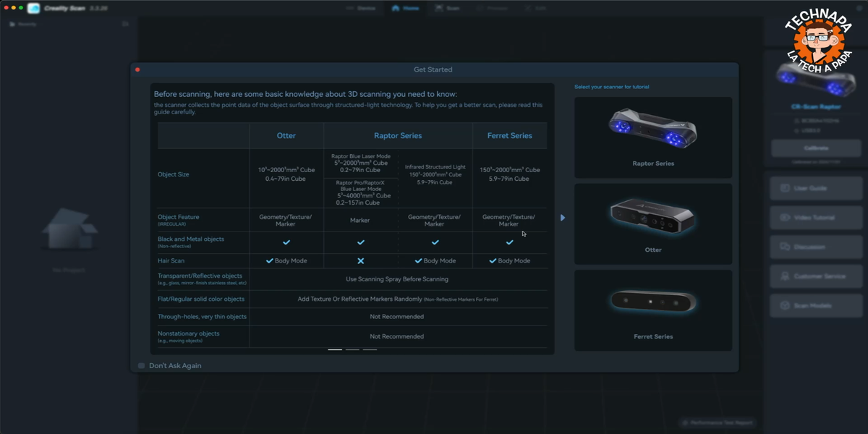Image resolution: width=868 pixels, height=434 pixels.
Task: Click the 'Raptor Blue Laser Mode' cell
Action: (361, 163)
